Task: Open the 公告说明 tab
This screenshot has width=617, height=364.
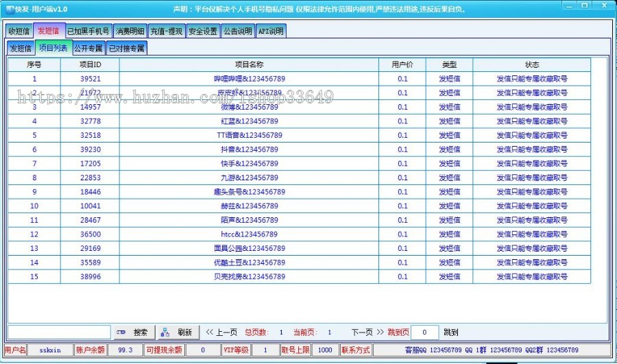Action: click(238, 31)
